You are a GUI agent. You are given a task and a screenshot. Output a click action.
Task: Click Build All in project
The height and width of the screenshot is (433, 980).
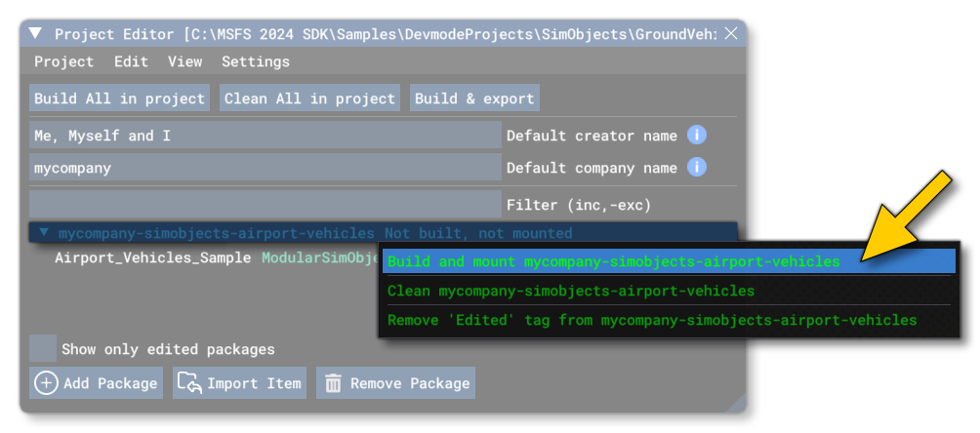pos(119,98)
